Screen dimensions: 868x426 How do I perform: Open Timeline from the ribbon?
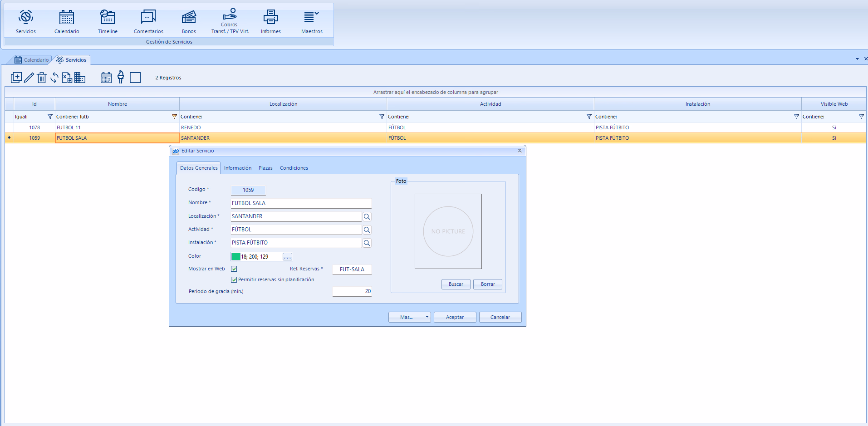pos(108,22)
